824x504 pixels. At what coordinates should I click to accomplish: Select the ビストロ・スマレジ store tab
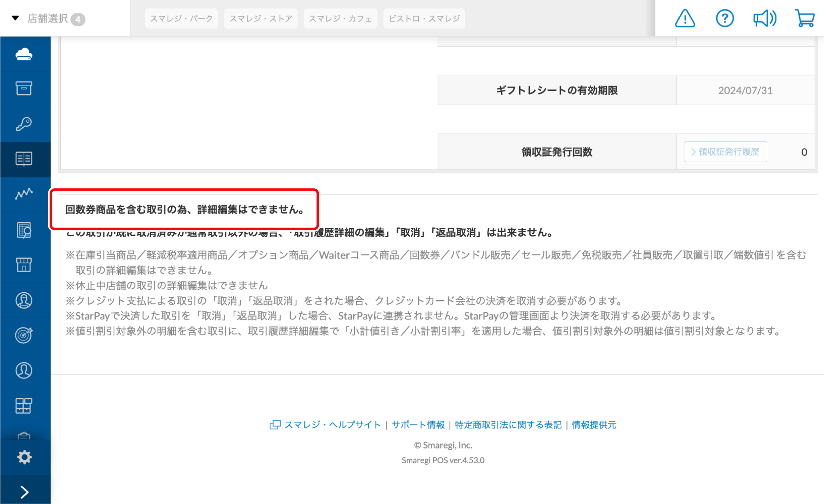(x=424, y=18)
